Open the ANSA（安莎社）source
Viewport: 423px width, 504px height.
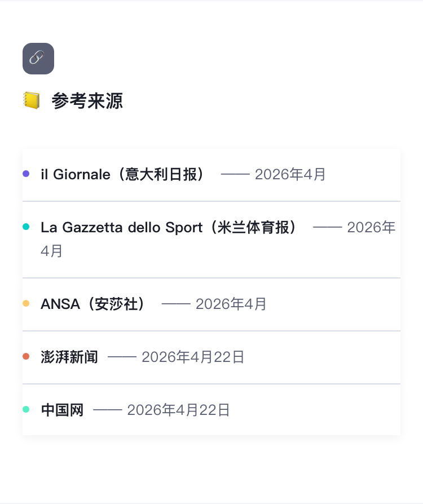(94, 304)
